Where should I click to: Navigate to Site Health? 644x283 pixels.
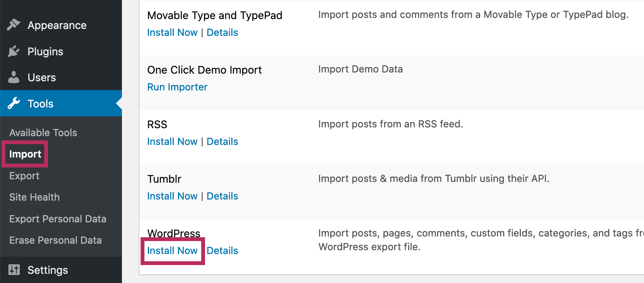tap(34, 197)
